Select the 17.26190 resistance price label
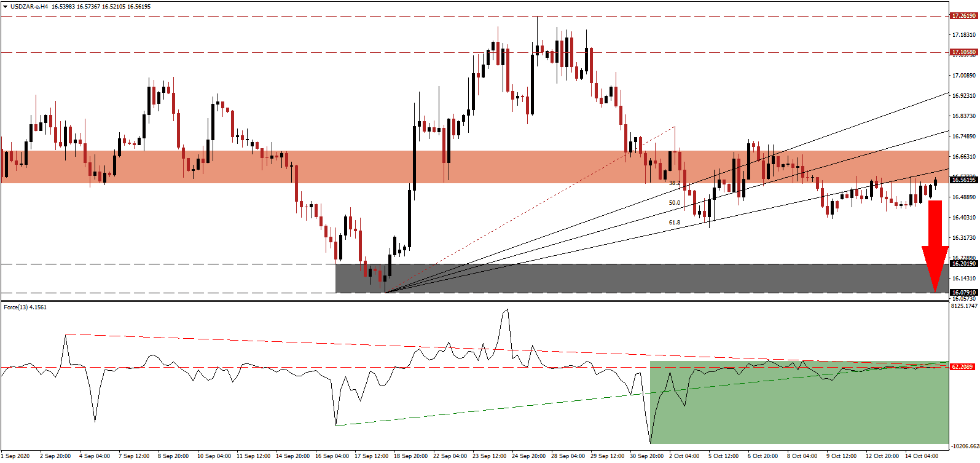This screenshot has height=463, width=980. coord(963,16)
